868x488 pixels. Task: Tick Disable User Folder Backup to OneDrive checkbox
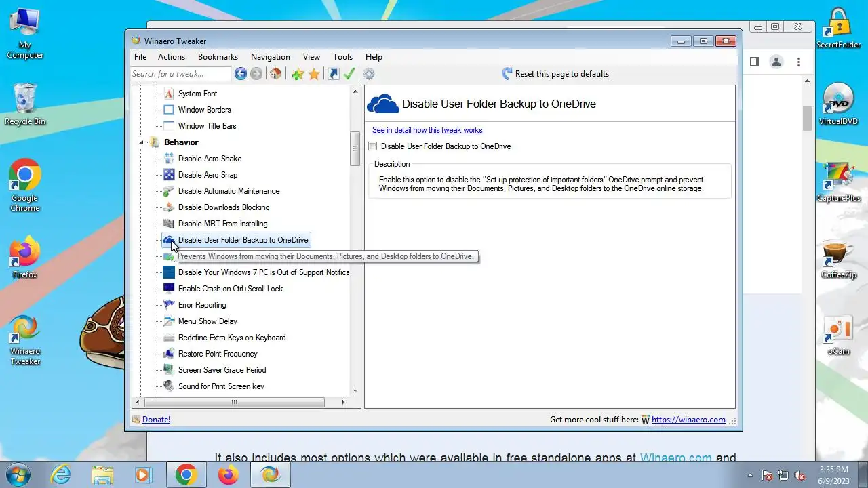click(x=373, y=146)
